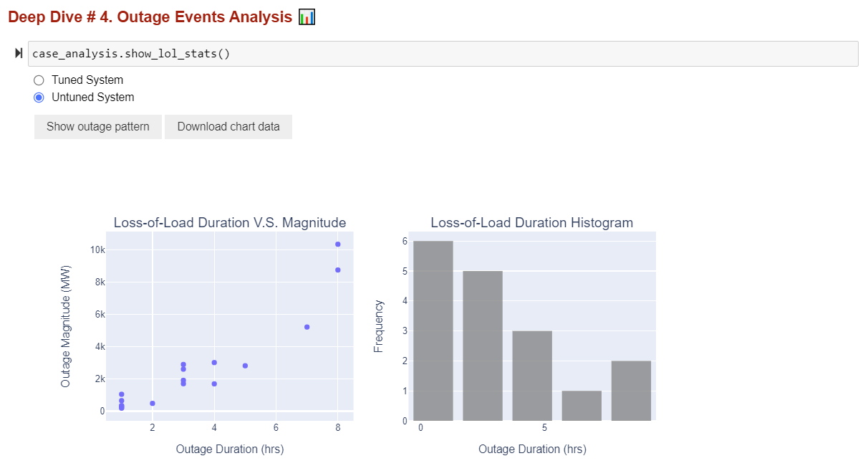The image size is (868, 466).
Task: Run the cell using the play icon
Action: 19,54
